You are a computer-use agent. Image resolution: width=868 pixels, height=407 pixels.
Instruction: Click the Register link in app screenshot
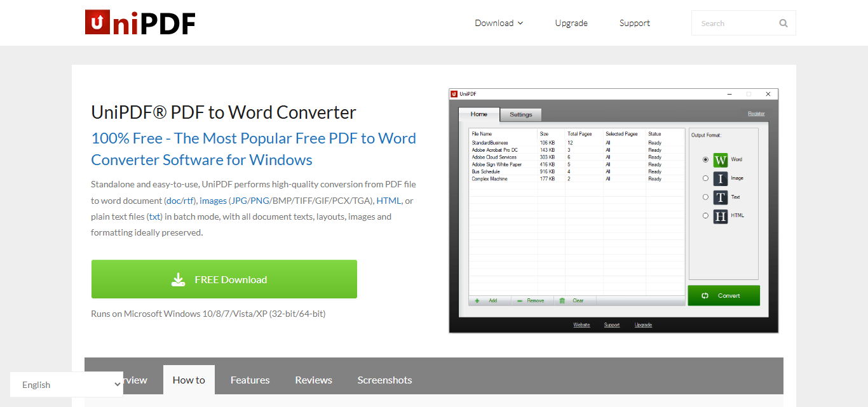(756, 114)
